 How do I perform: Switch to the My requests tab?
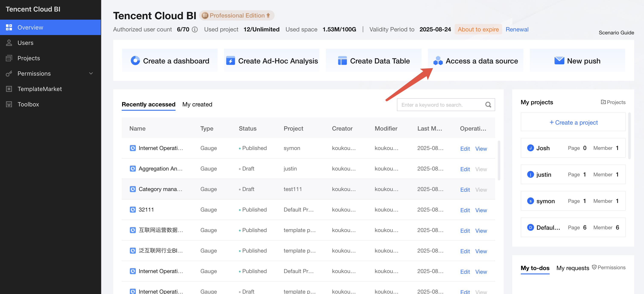point(572,268)
